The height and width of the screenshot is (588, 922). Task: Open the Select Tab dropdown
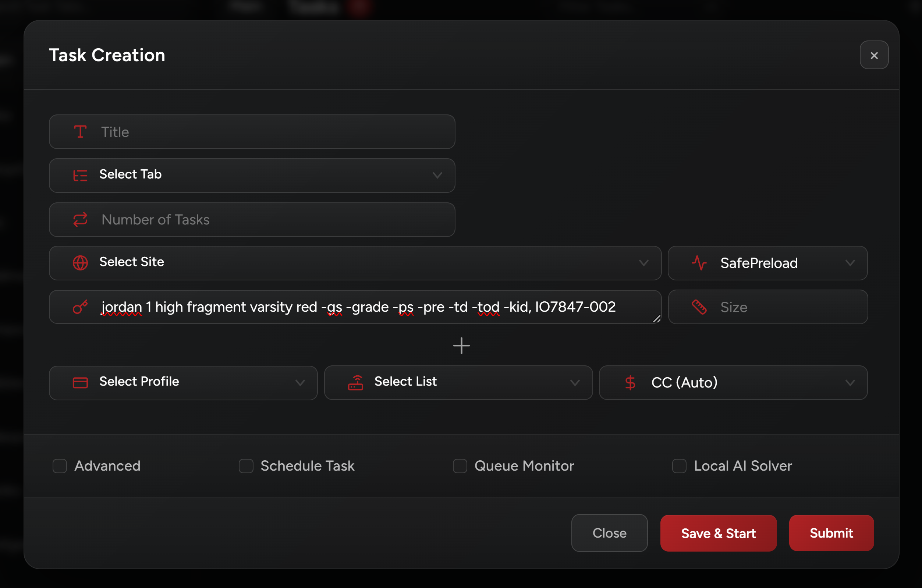click(252, 175)
